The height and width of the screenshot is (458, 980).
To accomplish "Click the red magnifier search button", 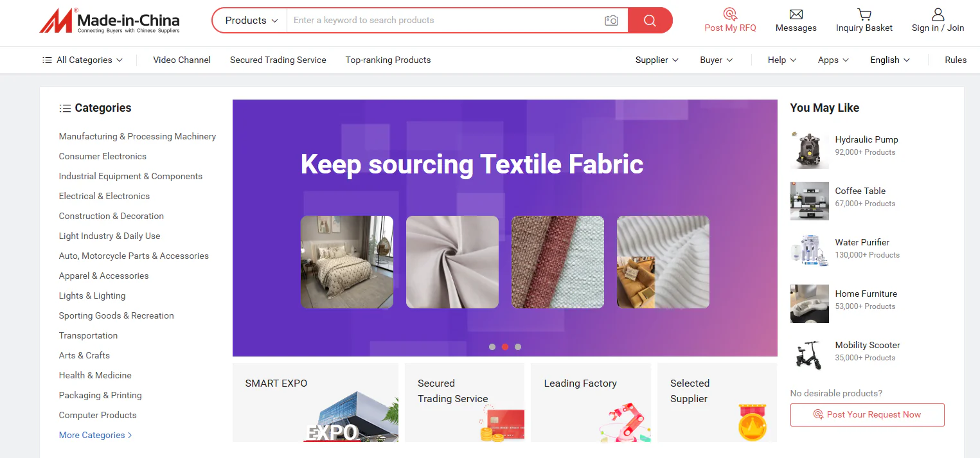I will 650,21.
